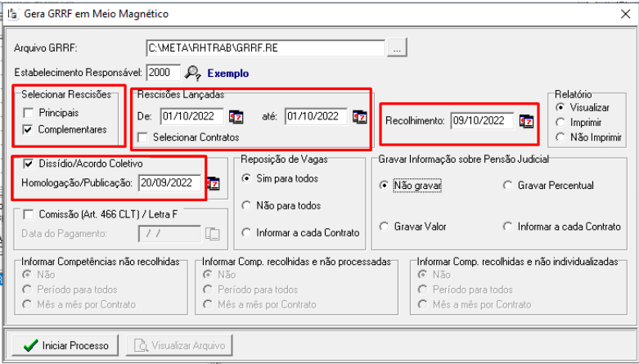Open the establishment search magnifier icon
This screenshot has height=364, width=639.
click(192, 73)
